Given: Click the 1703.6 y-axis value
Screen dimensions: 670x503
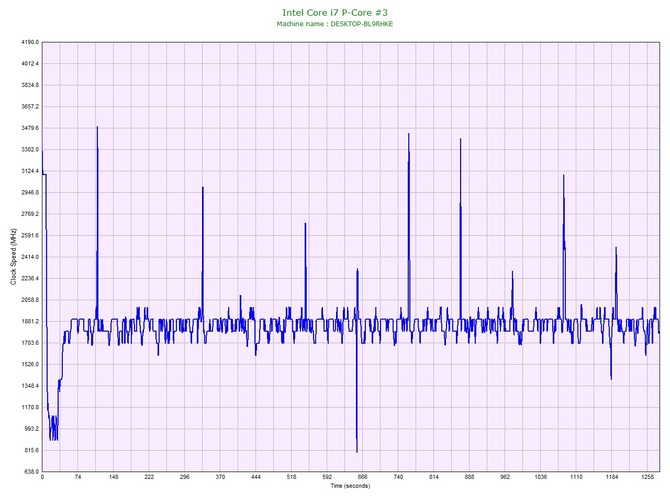Looking at the screenshot, I should pos(30,343).
